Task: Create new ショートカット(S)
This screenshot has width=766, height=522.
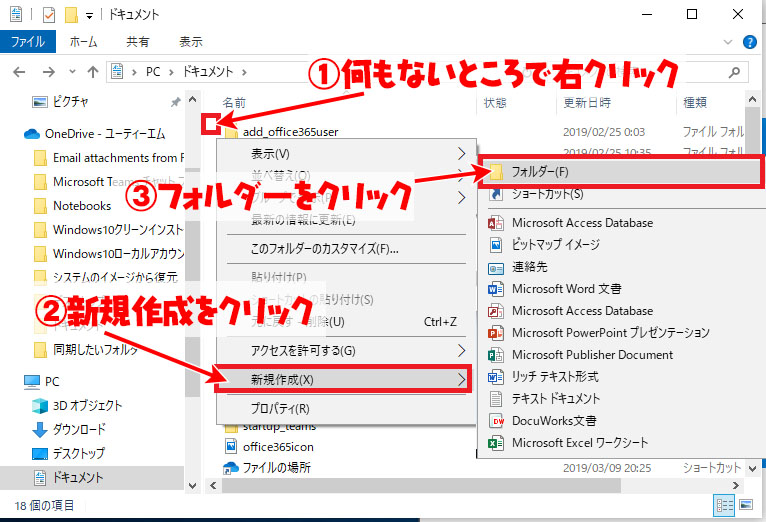Action: [621, 194]
